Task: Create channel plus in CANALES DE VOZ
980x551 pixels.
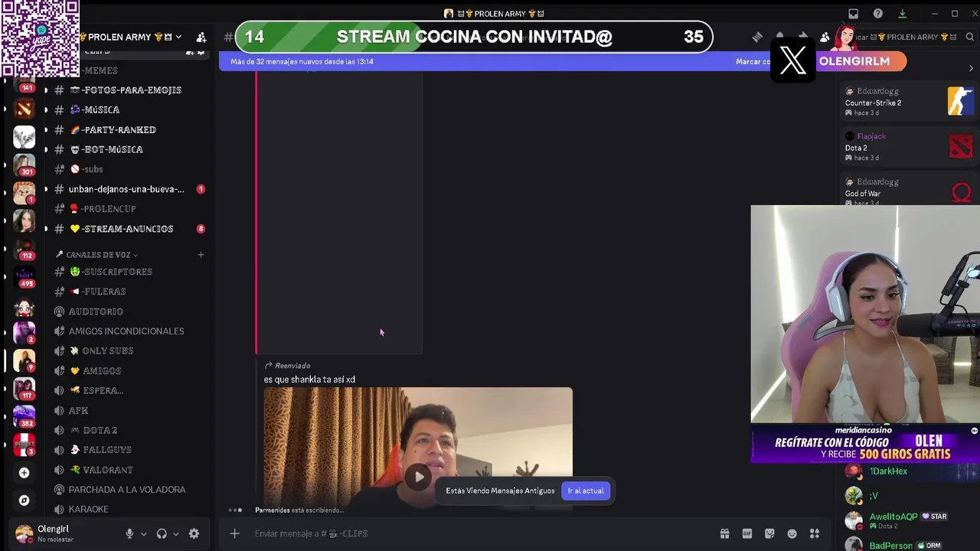Action: [x=201, y=255]
